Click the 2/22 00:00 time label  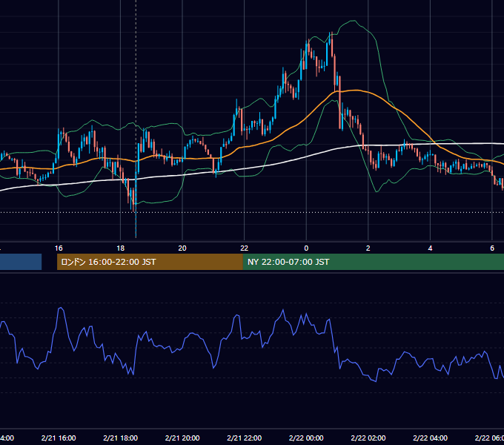tap(306, 438)
